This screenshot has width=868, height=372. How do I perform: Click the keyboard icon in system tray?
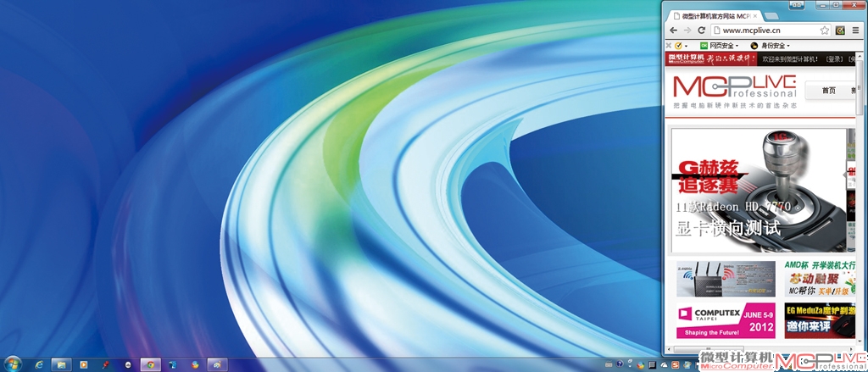[609, 365]
